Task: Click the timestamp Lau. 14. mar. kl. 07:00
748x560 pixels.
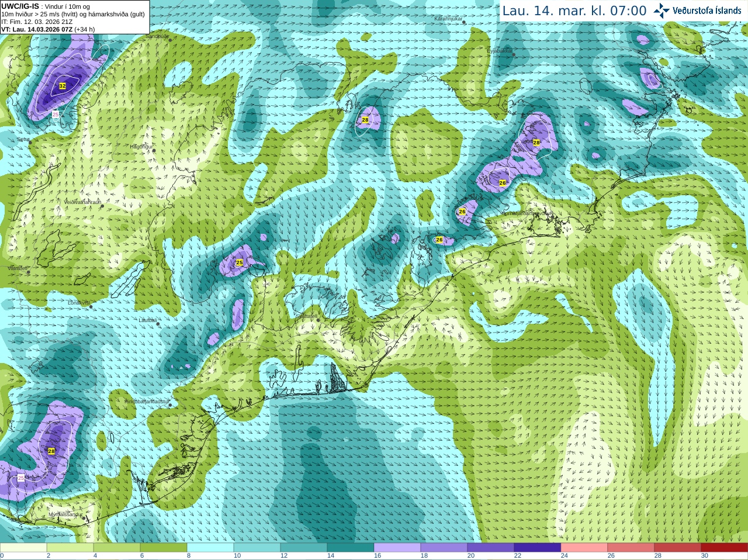Action: click(574, 11)
